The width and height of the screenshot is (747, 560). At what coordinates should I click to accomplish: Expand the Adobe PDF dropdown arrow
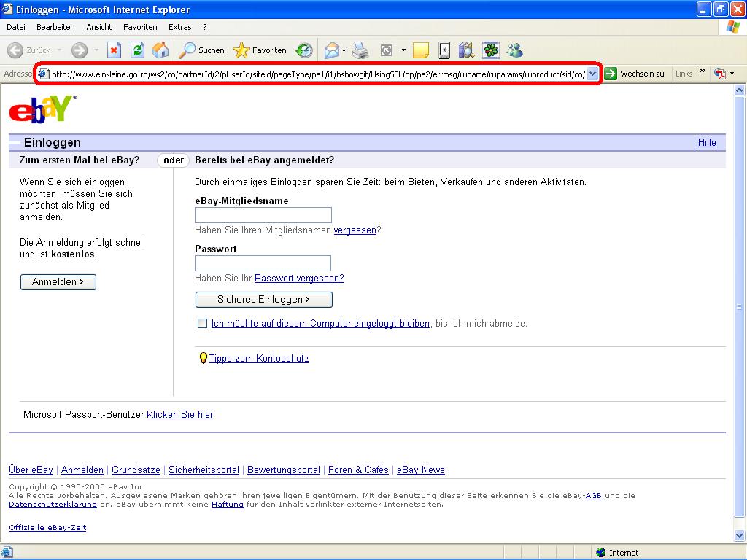[732, 74]
